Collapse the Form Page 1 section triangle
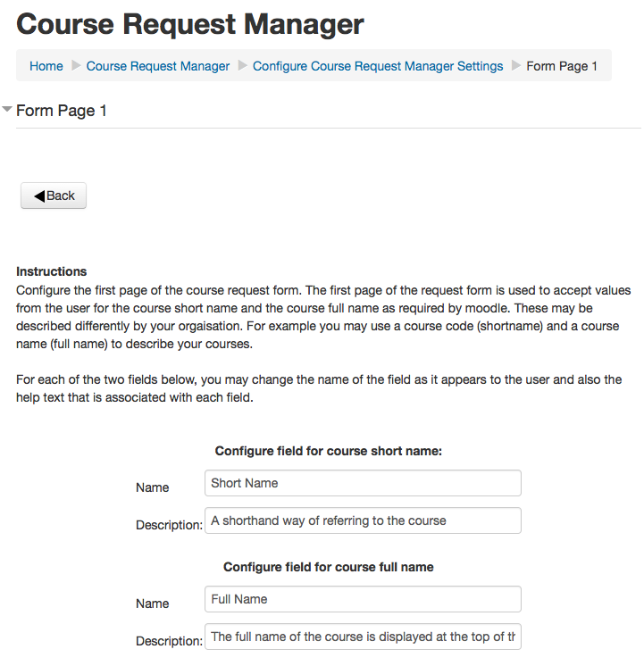This screenshot has height=666, width=644. (7, 110)
